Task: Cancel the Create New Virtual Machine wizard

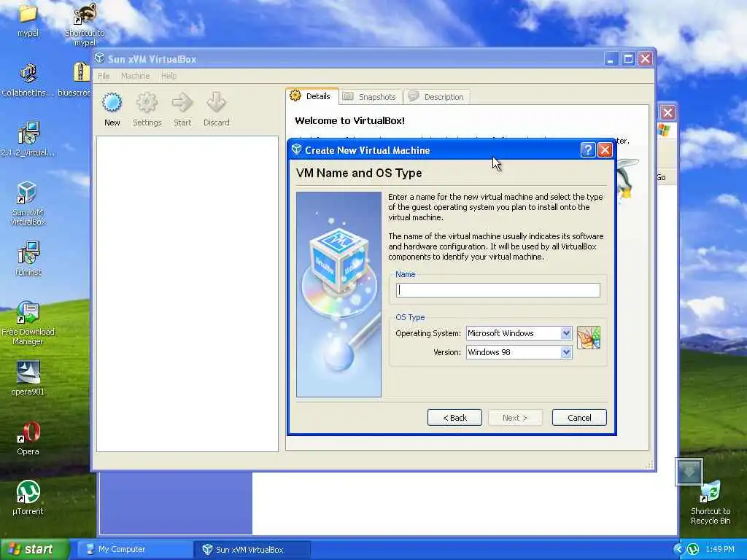Action: point(579,418)
